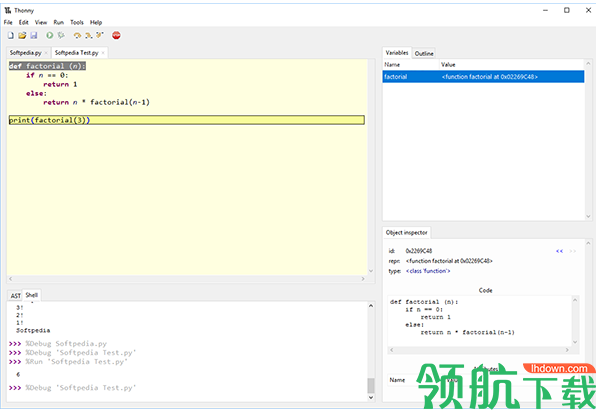Open a file using the folder icon
The height and width of the screenshot is (416, 596).
click(x=22, y=35)
